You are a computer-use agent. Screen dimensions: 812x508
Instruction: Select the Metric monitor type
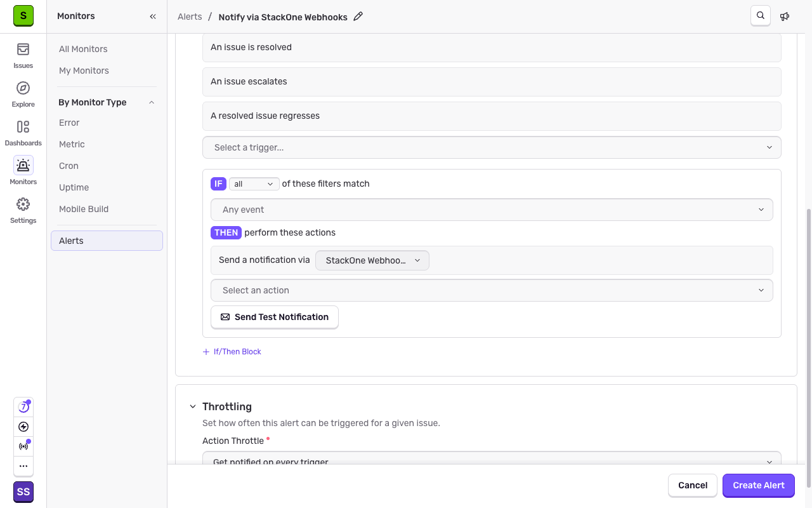(x=72, y=144)
